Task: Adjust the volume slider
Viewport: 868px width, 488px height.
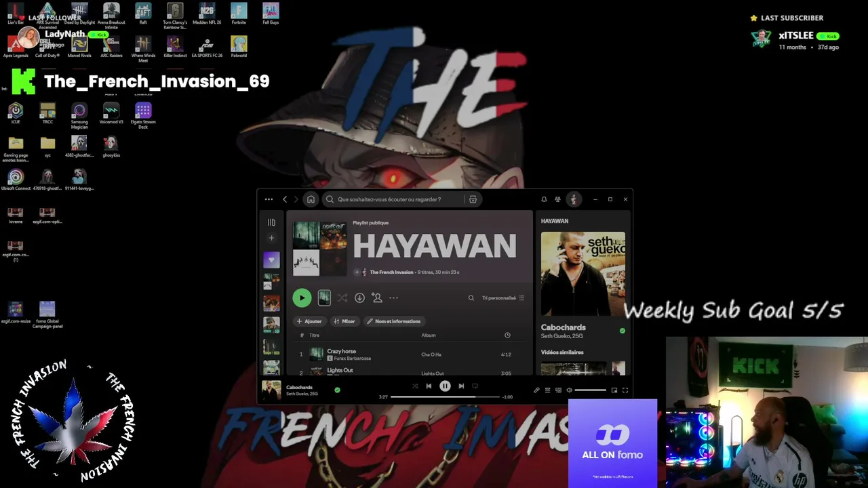Action: click(x=591, y=390)
